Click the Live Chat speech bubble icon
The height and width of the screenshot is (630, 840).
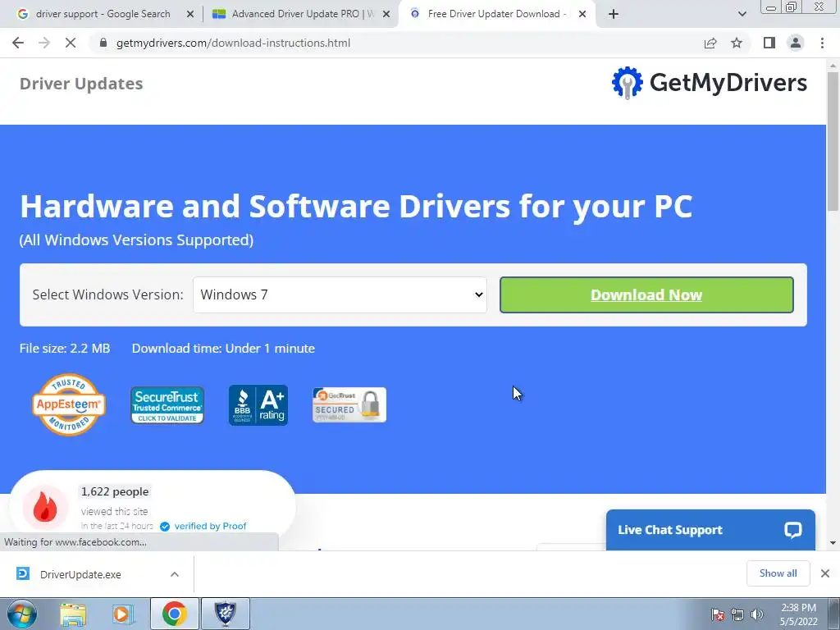[793, 530]
